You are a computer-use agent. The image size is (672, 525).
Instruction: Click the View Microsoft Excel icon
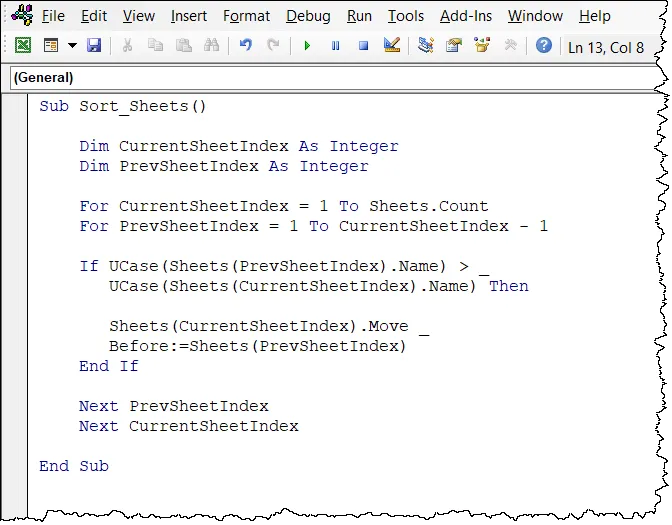tap(23, 46)
